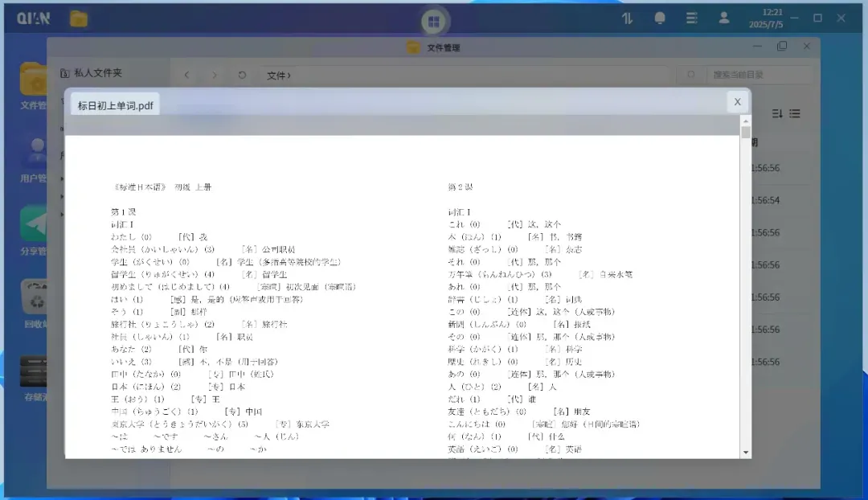Viewport: 868px width, 500px height.
Task: Open the user account icon
Action: 723,18
